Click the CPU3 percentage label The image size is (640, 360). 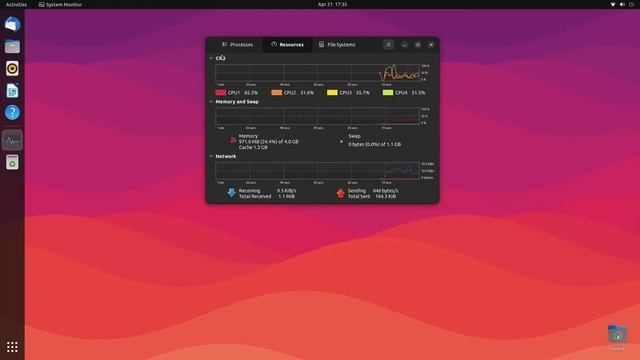pyautogui.click(x=362, y=93)
